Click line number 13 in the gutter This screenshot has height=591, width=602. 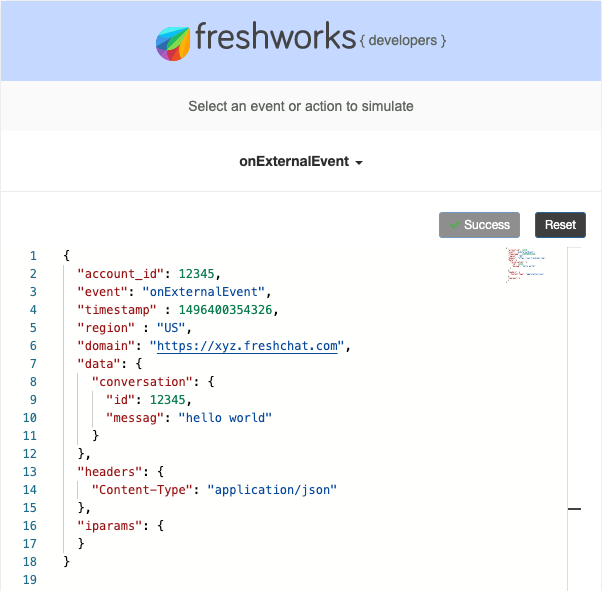pyautogui.click(x=30, y=472)
